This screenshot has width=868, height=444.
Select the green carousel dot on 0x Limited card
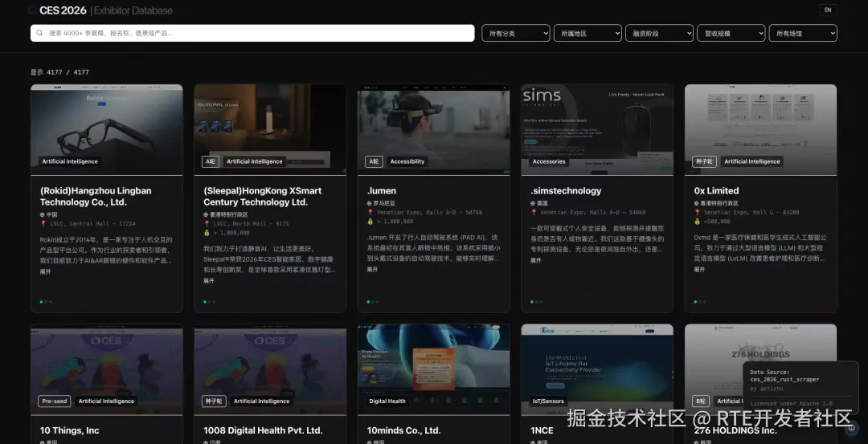click(695, 302)
